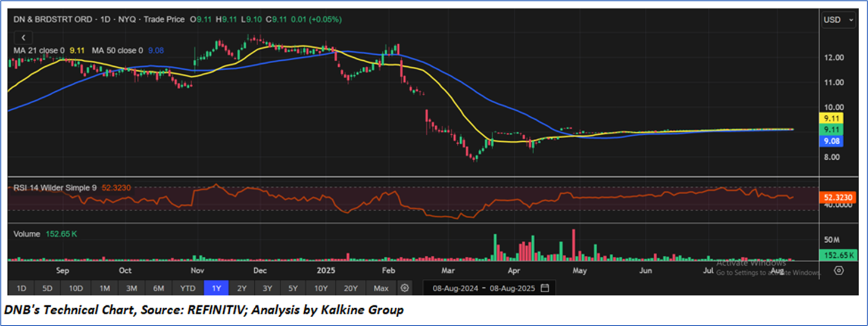Select the 5Y time range
868x326 pixels.
click(293, 288)
